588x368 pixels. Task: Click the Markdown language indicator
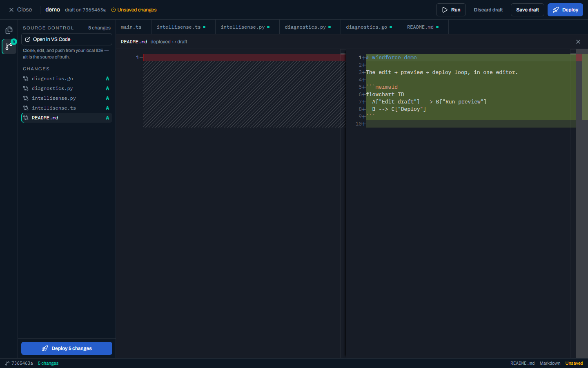click(x=550, y=363)
